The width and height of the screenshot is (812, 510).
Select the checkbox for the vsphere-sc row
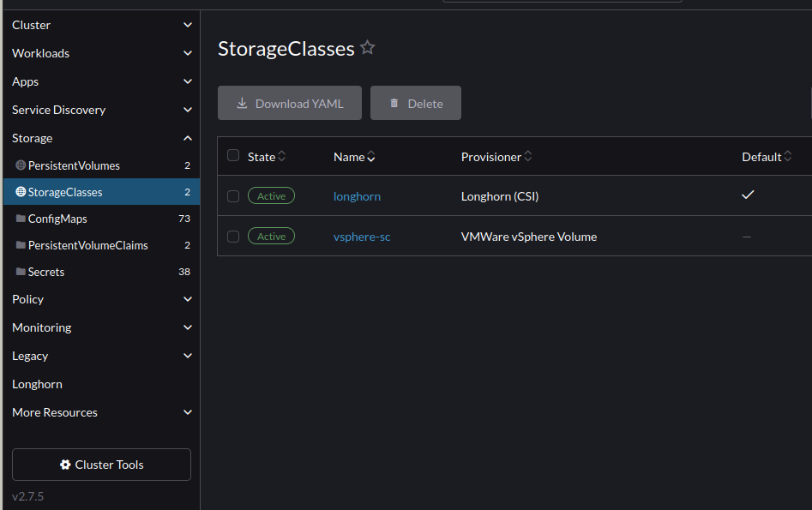[x=233, y=237]
